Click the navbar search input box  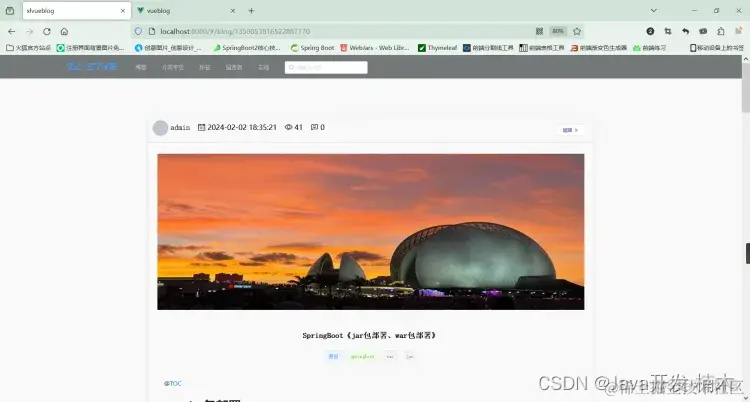(x=326, y=67)
